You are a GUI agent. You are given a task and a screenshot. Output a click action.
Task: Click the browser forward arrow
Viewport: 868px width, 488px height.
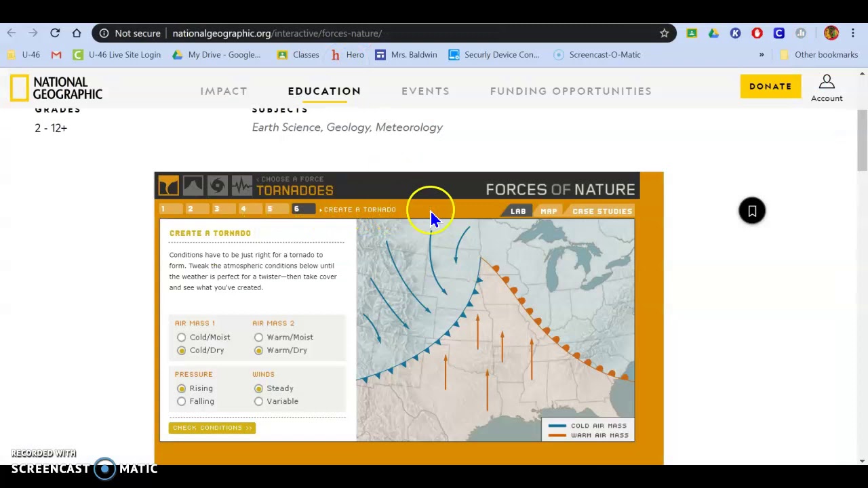(33, 33)
